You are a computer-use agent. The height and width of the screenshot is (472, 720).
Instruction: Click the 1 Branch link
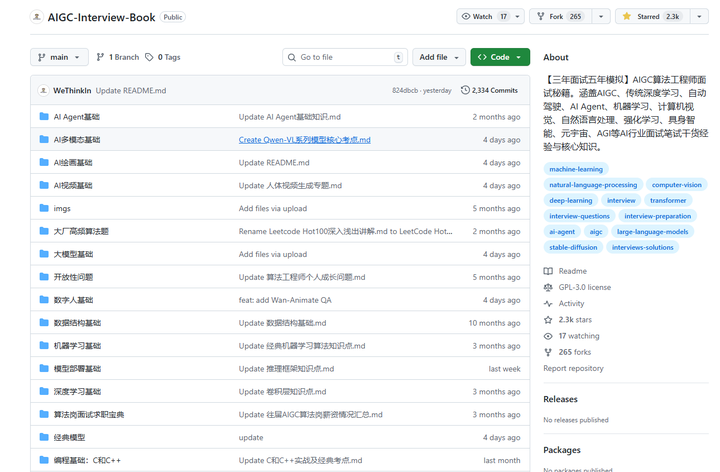click(x=118, y=57)
